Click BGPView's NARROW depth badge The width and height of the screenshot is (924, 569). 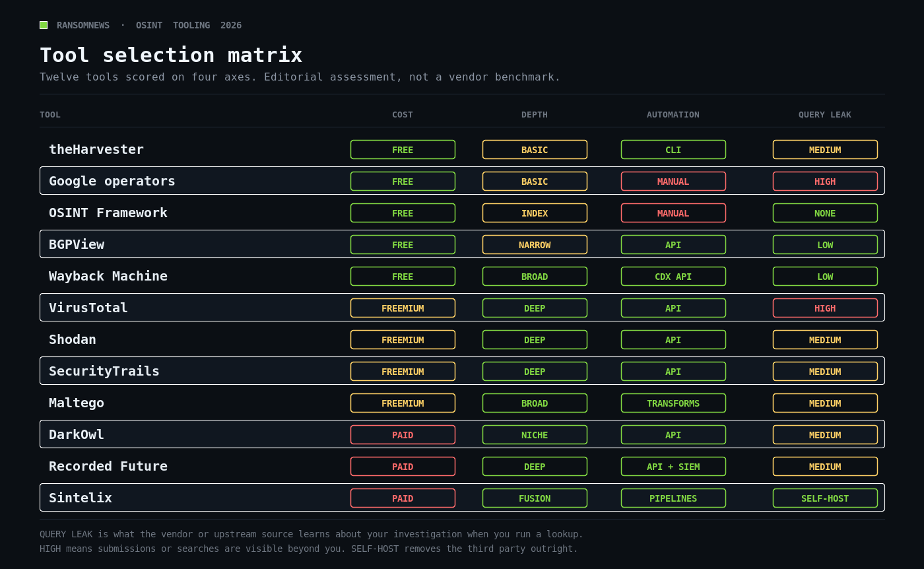point(535,245)
